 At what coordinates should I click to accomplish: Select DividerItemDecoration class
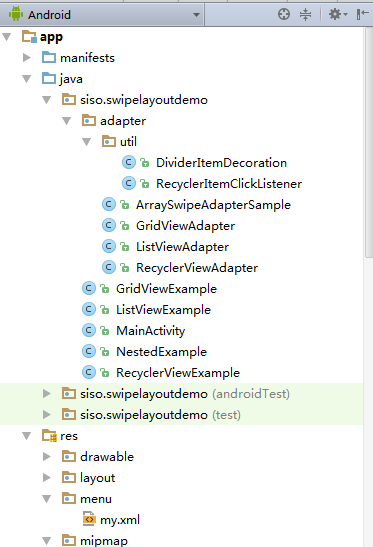tap(221, 163)
